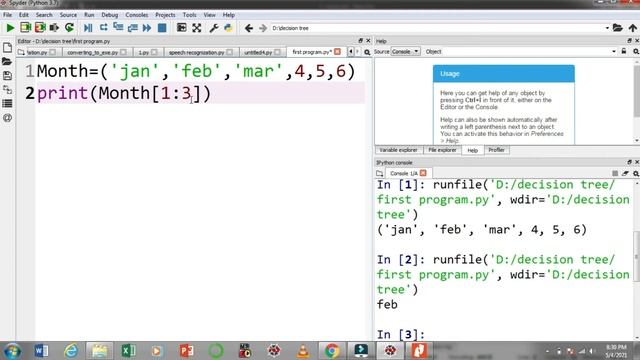Click the IPython console options magnifier icon
Image resolution: width=640 pixels, height=360 pixels.
[x=636, y=173]
